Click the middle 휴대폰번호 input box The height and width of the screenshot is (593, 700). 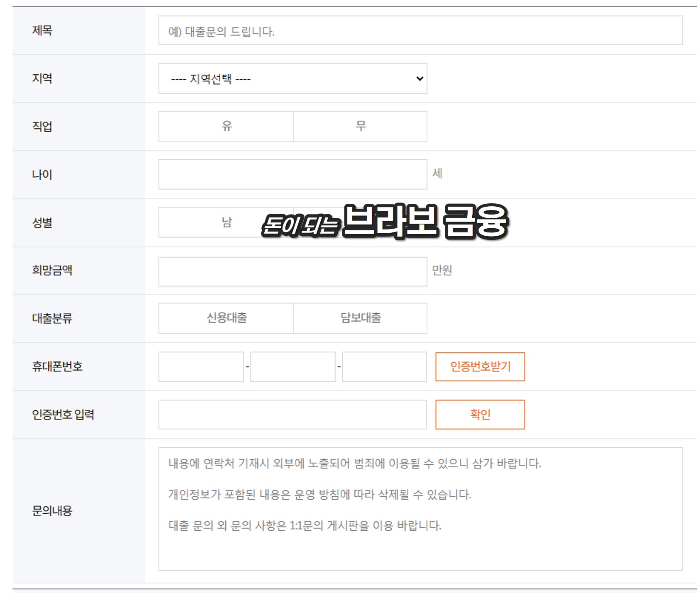[x=293, y=367]
